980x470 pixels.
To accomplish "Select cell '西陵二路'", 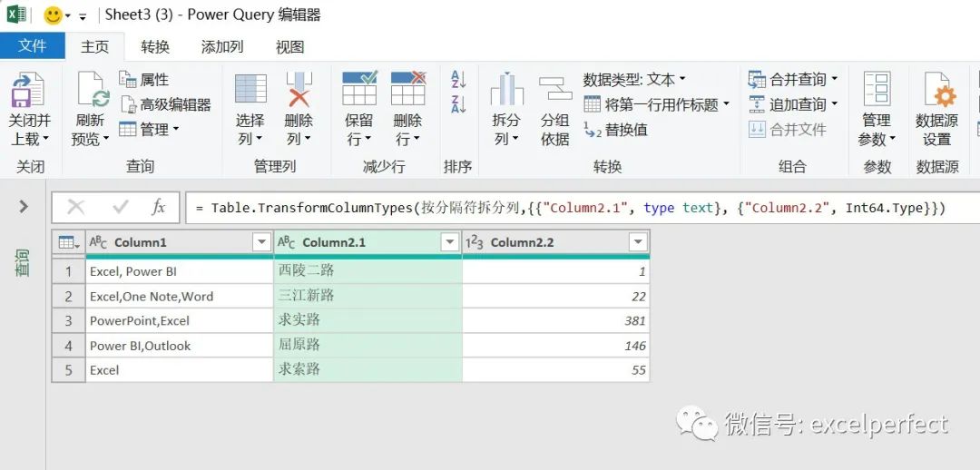I will point(368,271).
